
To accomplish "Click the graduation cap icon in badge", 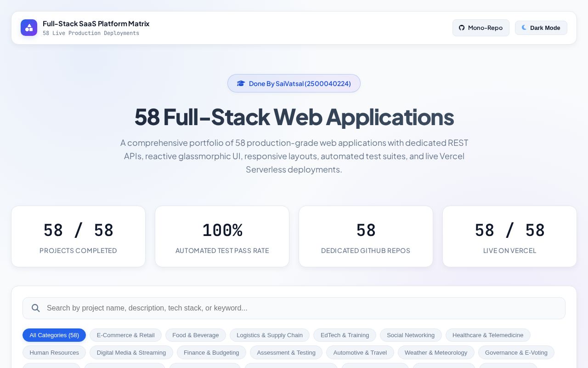I will (241, 83).
